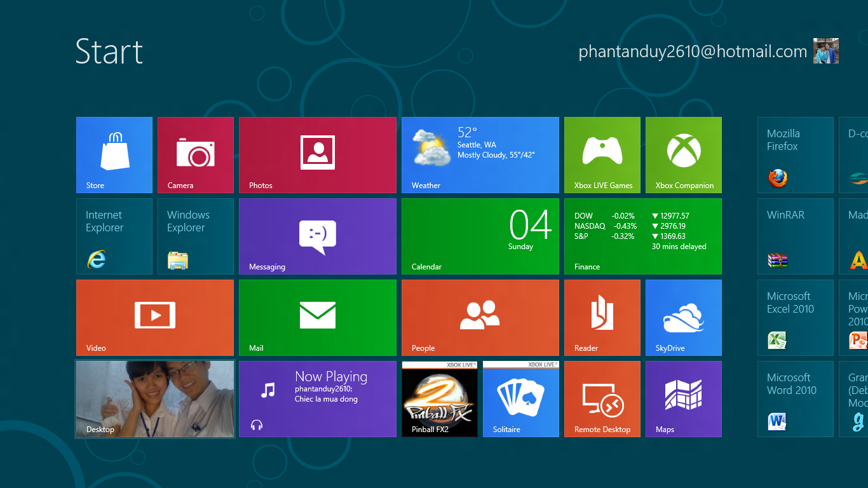Click the phantanduy2610@hotmail.com account name

click(x=693, y=52)
